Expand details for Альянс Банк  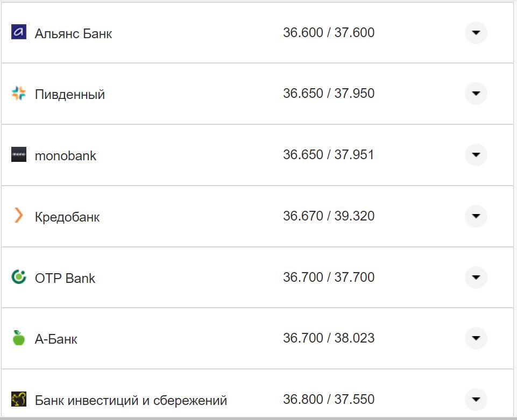point(476,32)
